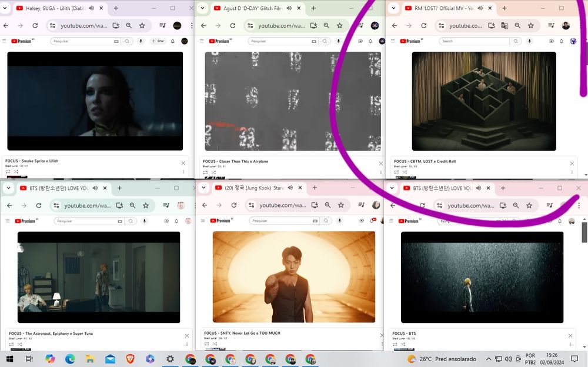Open YouTube create icon in bottom-left BTS window
Image resolution: width=588 pixels, height=367 pixels.
click(166, 221)
